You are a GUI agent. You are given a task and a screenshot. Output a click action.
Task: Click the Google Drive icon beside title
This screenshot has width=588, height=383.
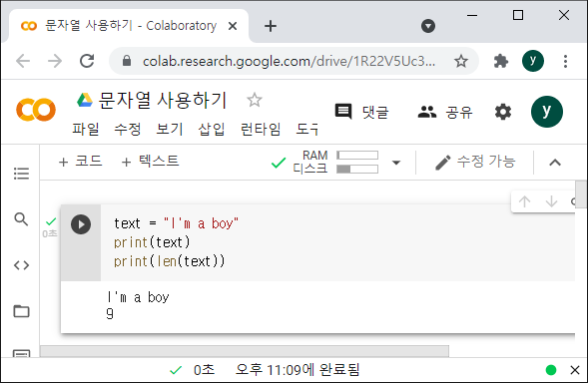click(85, 100)
